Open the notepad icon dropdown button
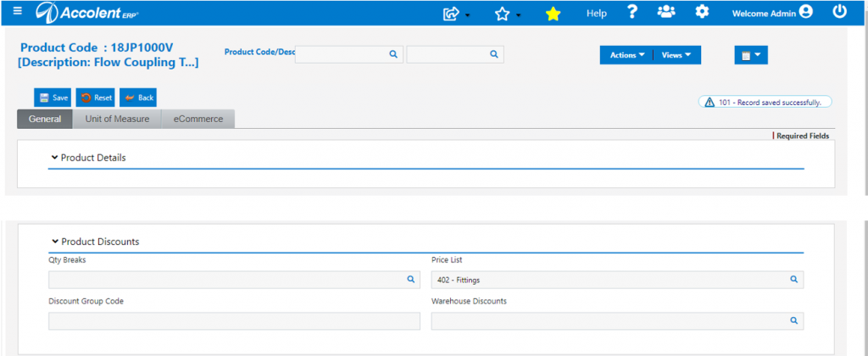 (751, 55)
